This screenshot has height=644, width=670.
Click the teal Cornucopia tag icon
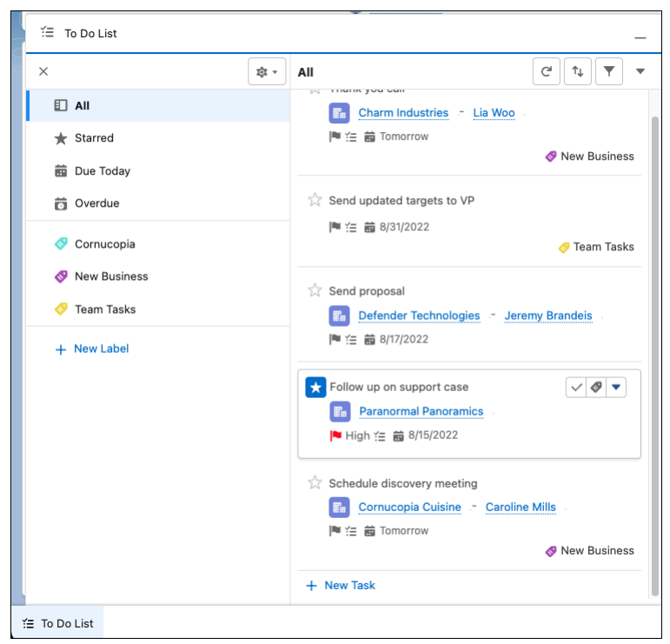(61, 244)
